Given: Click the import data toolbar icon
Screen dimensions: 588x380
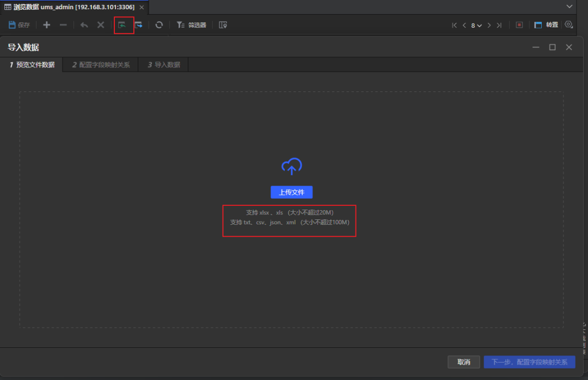Looking at the screenshot, I should pos(122,25).
